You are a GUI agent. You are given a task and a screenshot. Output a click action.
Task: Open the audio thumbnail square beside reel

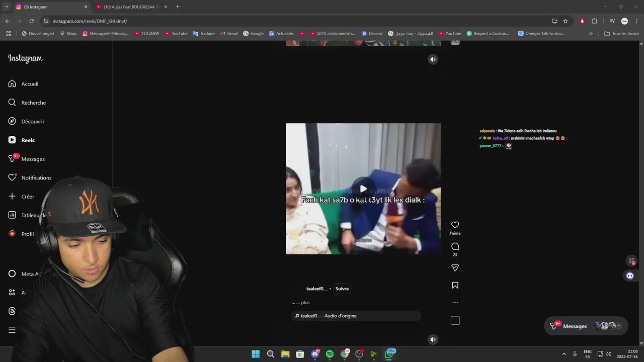tap(455, 321)
